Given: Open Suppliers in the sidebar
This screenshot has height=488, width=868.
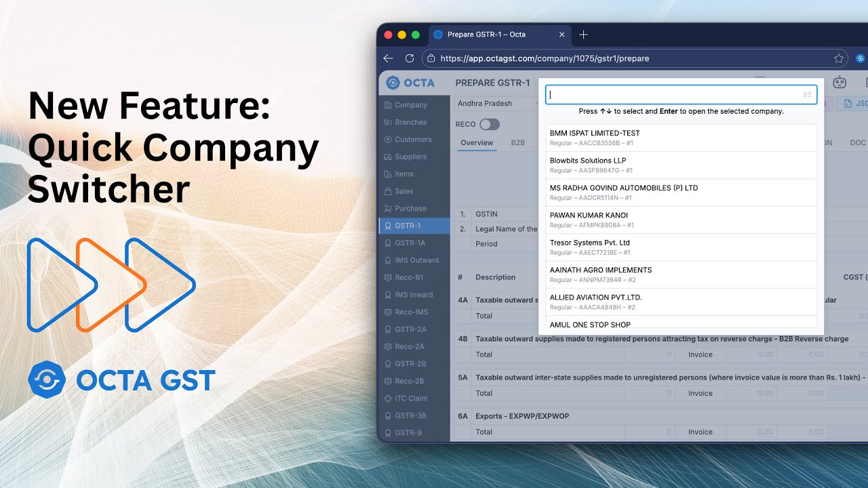Looking at the screenshot, I should (x=414, y=157).
